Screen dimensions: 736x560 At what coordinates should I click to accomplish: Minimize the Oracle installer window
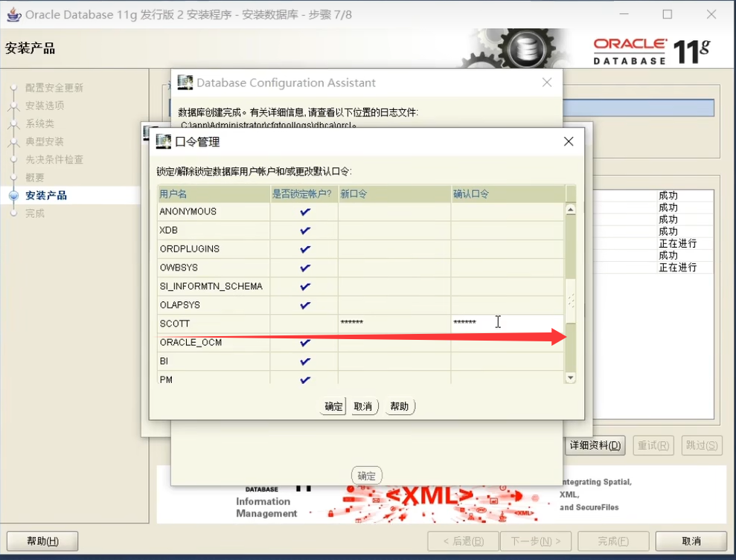[624, 15]
